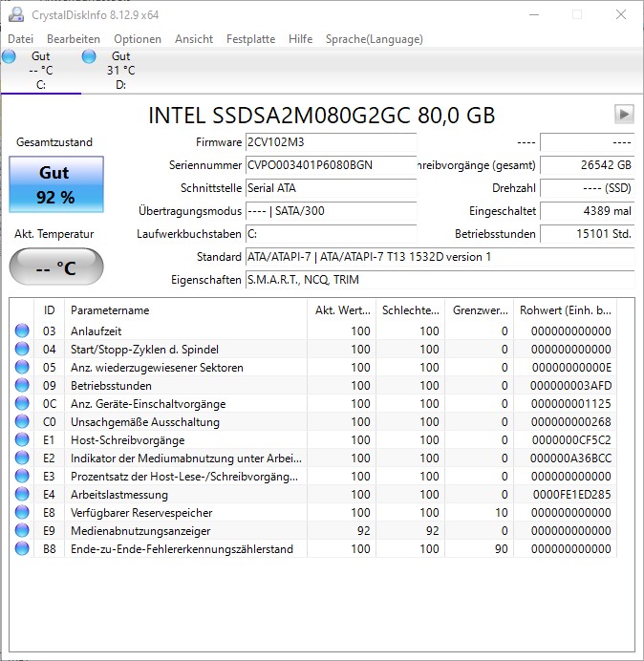644x661 pixels.
Task: Click status orb of row E3
Action: 22,477
